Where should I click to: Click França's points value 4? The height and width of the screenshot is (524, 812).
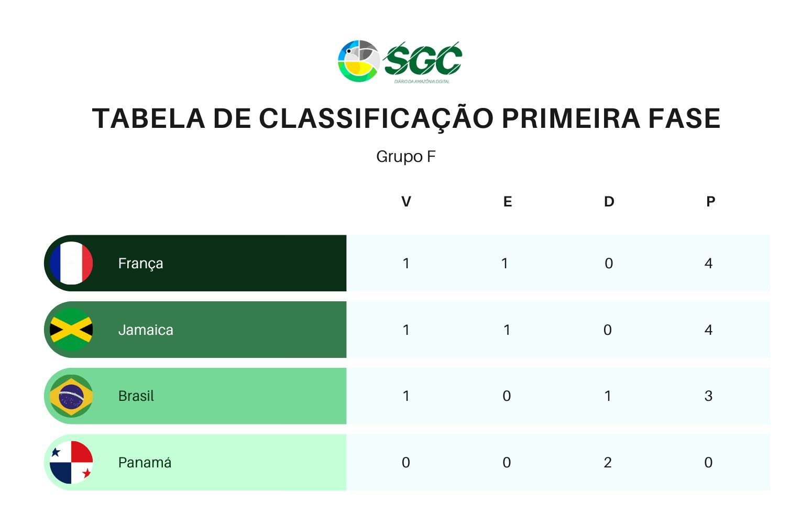pos(709,263)
